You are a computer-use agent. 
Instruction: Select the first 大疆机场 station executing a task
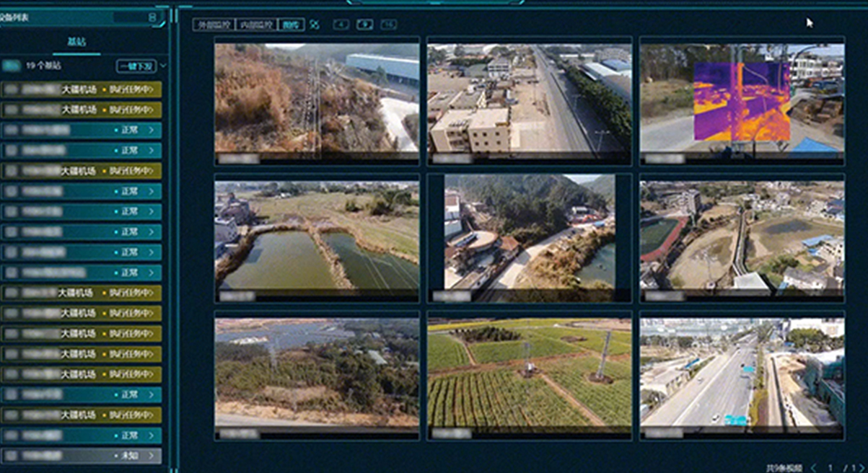click(81, 89)
